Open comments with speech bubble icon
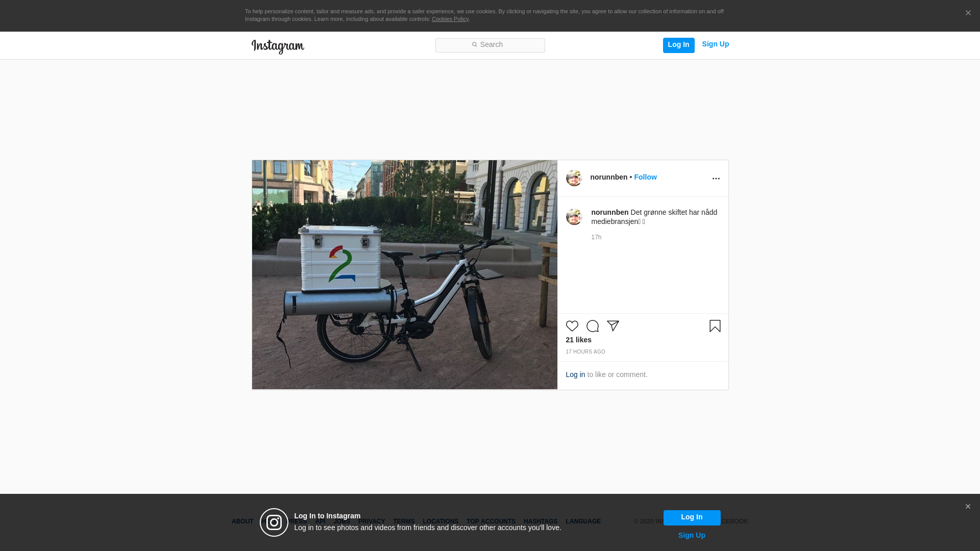Screen dimensions: 980x551 [x=592, y=326]
